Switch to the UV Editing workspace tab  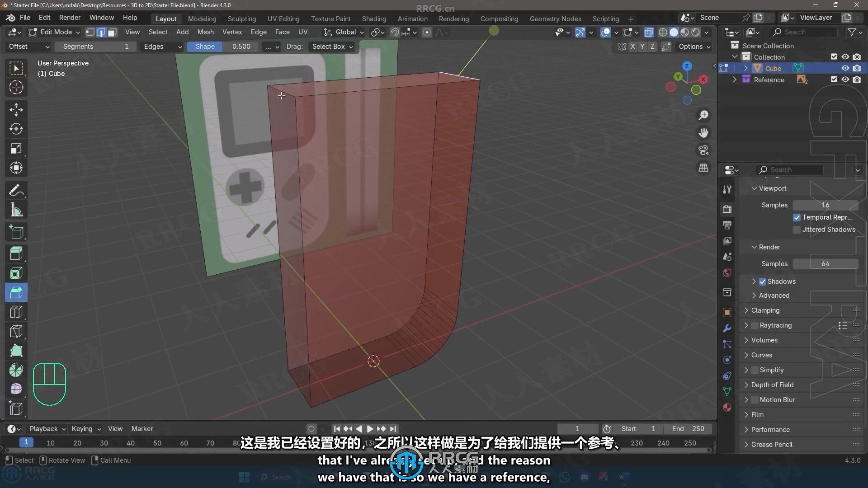pyautogui.click(x=283, y=19)
